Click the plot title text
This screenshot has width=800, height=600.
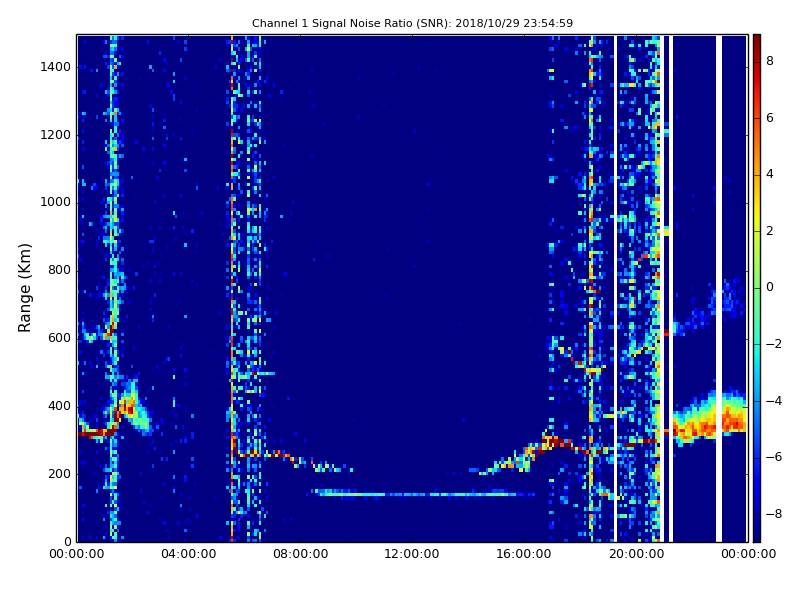point(412,23)
